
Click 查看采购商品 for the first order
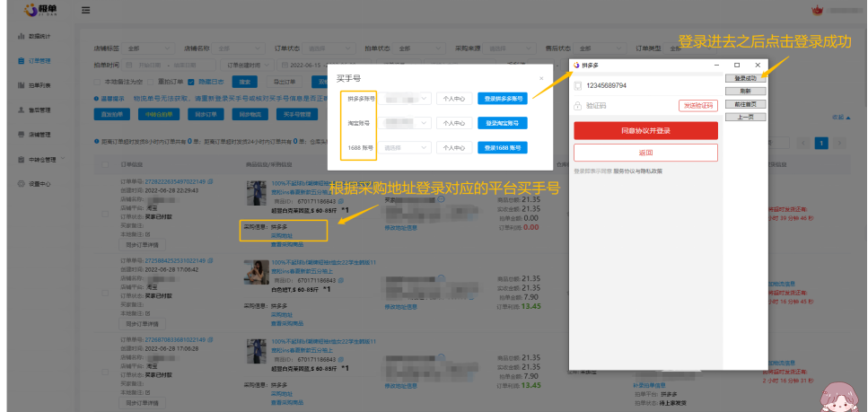point(286,244)
